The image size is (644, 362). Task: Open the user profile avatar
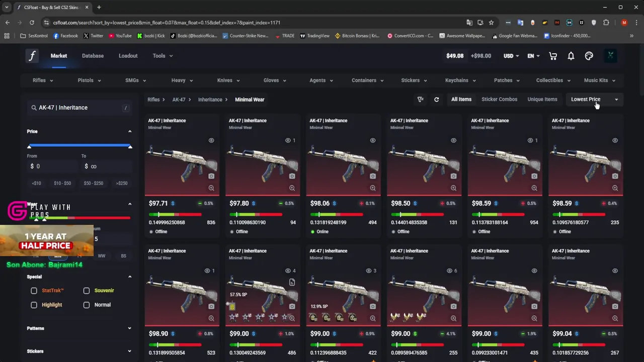pyautogui.click(x=610, y=56)
